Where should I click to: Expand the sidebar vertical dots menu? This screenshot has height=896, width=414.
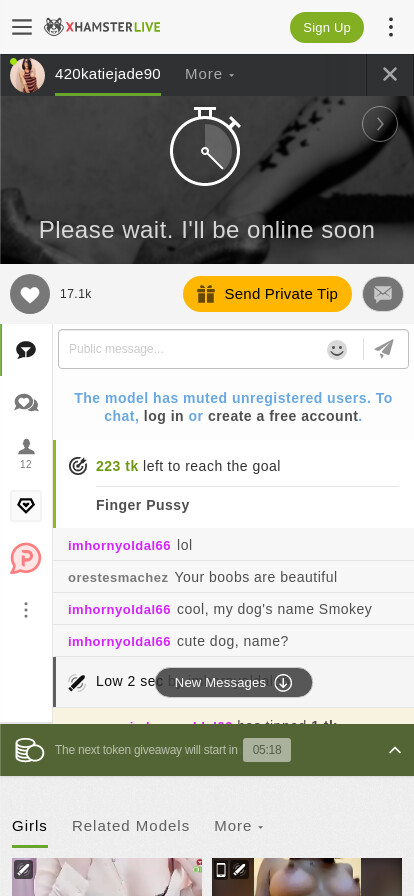point(26,610)
